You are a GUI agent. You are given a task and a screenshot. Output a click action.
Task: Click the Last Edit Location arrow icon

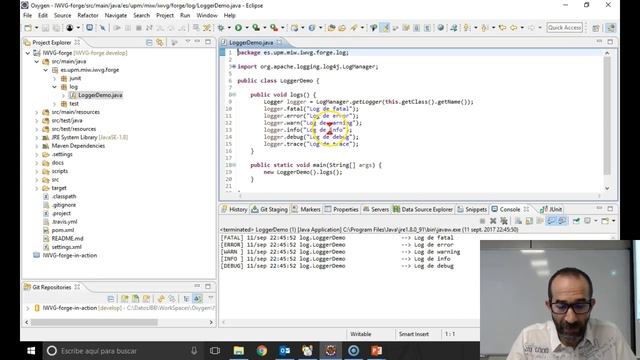(x=502, y=28)
